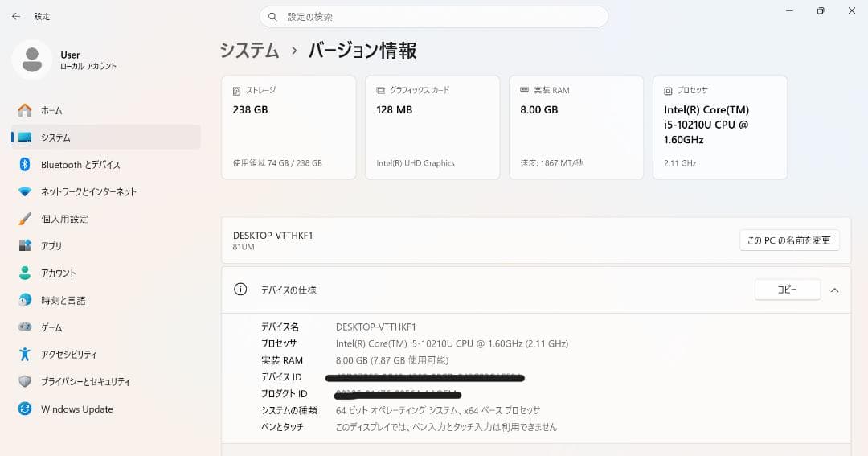Open the プロセッサ info card
Screen dimensions: 868x456
720,127
